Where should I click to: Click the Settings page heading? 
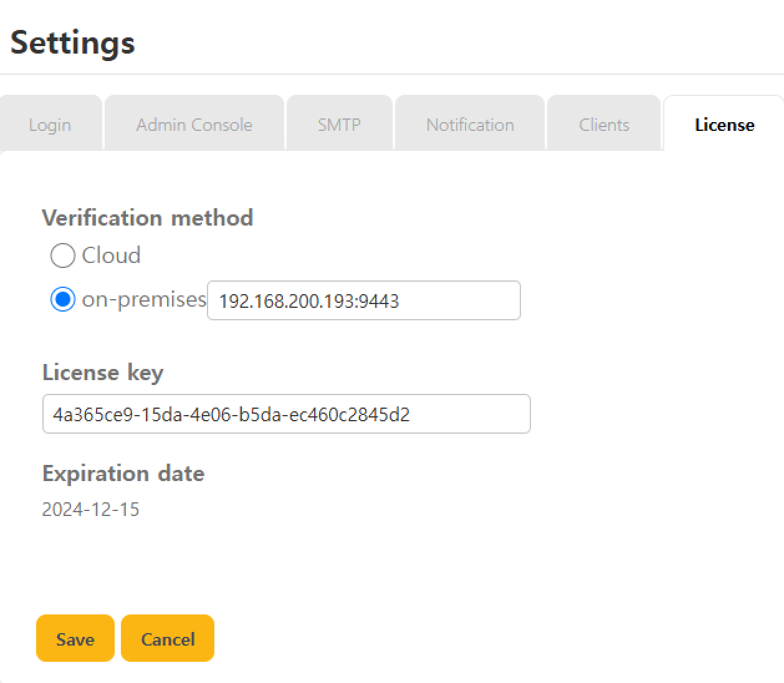coord(72,42)
